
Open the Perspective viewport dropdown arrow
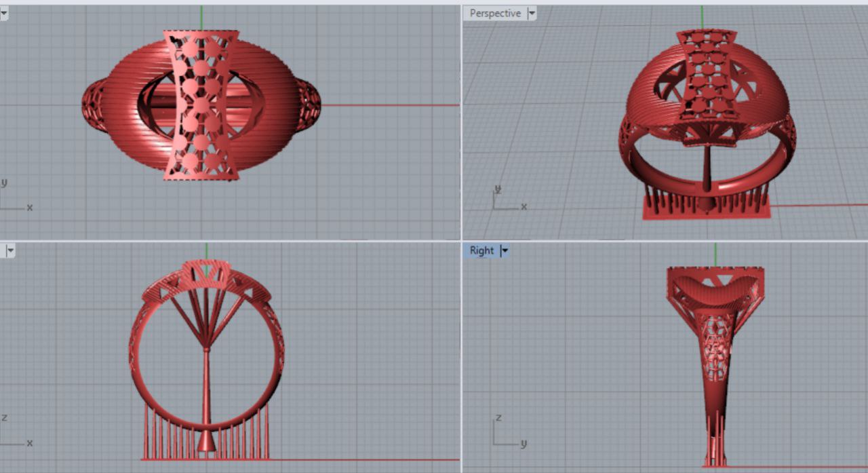click(x=531, y=13)
